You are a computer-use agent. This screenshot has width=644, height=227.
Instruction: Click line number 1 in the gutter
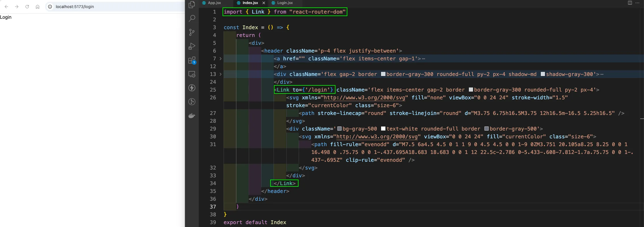tap(214, 12)
